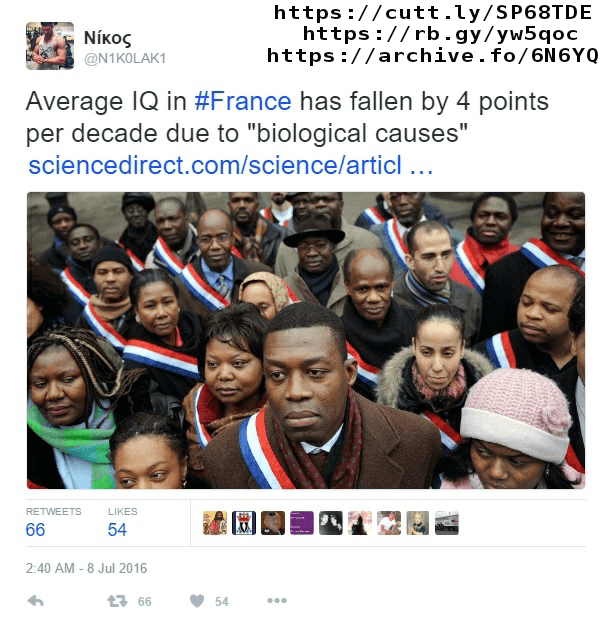Viewport: 615px width, 635px height.
Task: Retweet using the retweet arrows icon
Action: [117, 601]
